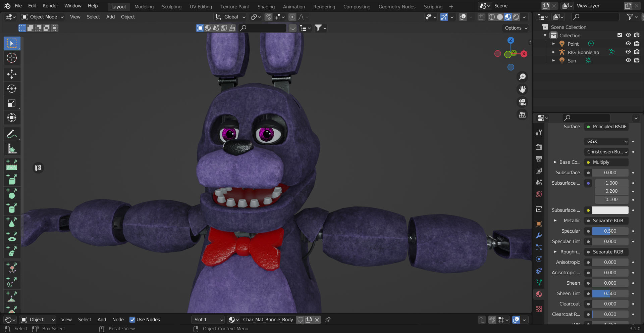This screenshot has width=644, height=333.
Task: Click the zoom magnifier viewport icon
Action: point(522,77)
